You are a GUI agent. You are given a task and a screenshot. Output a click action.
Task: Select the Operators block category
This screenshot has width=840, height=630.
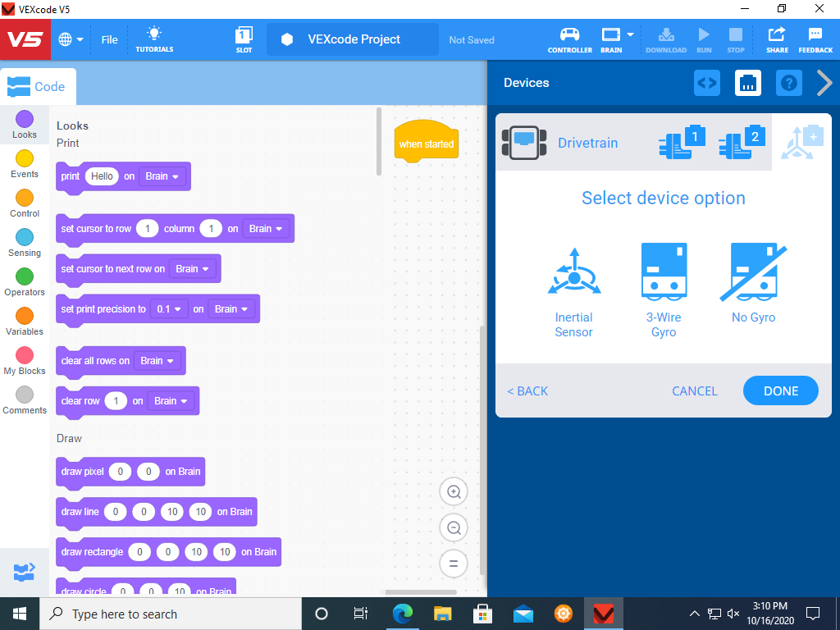[25, 282]
